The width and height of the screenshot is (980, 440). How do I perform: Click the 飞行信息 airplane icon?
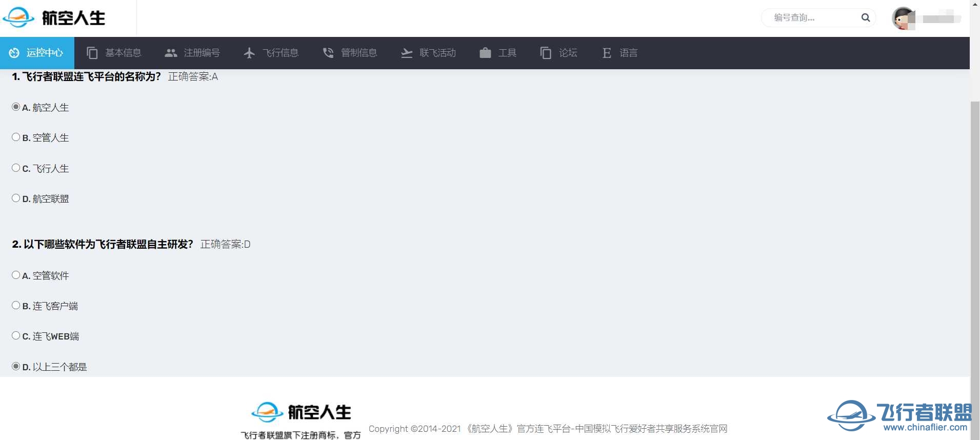(249, 53)
